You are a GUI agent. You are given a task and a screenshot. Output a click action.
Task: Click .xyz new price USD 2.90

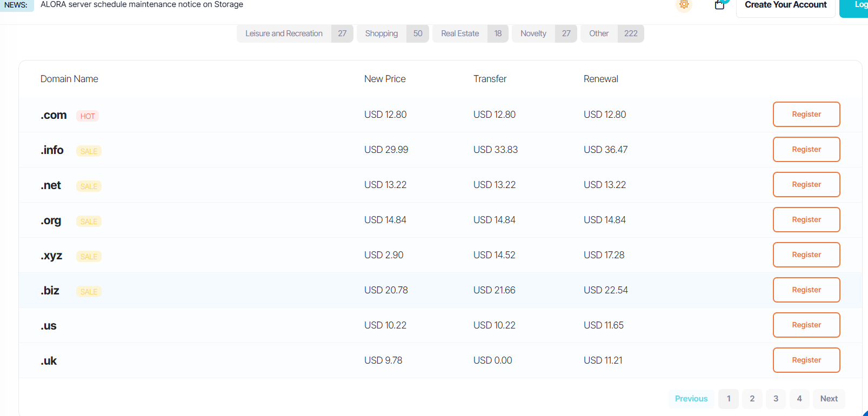coord(384,255)
